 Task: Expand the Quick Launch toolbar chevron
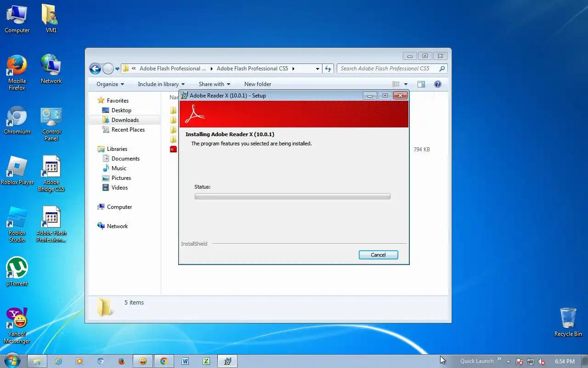[499, 359]
